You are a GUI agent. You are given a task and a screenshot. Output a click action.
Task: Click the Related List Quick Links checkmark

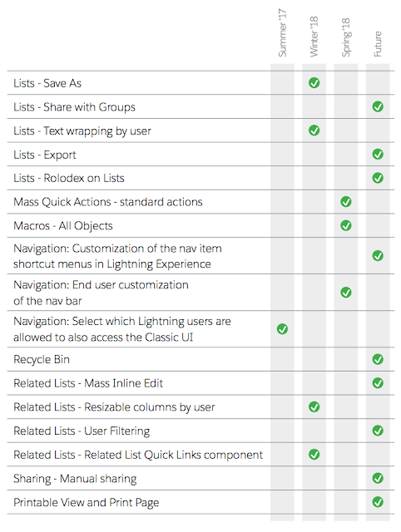click(x=314, y=455)
